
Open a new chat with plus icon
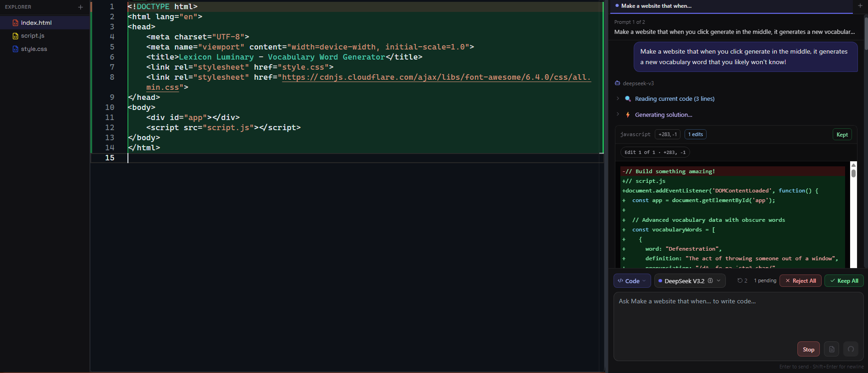click(x=860, y=6)
